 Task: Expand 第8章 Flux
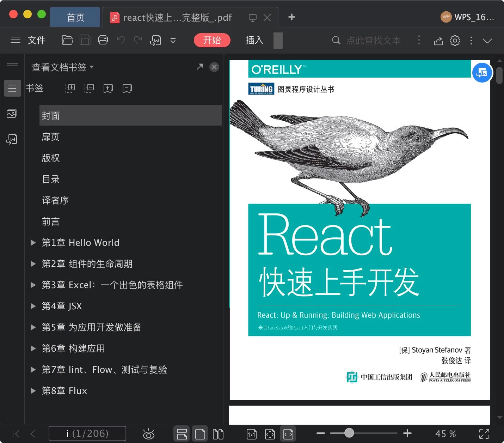click(33, 391)
